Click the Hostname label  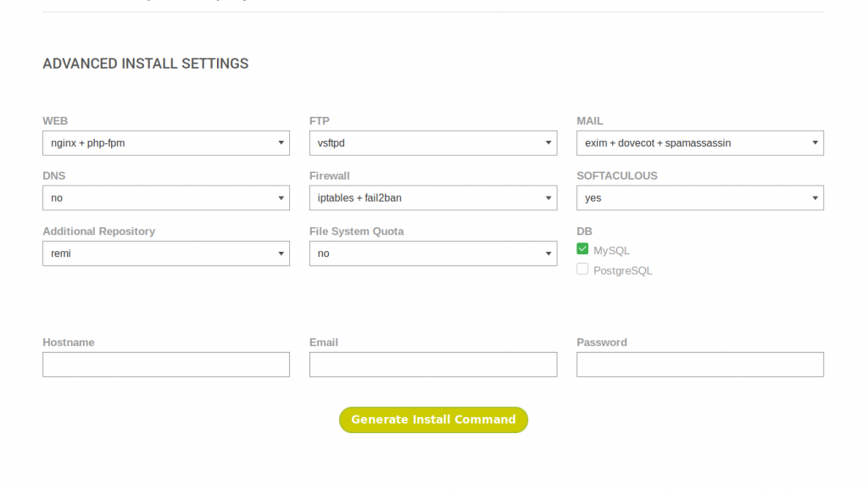[69, 342]
